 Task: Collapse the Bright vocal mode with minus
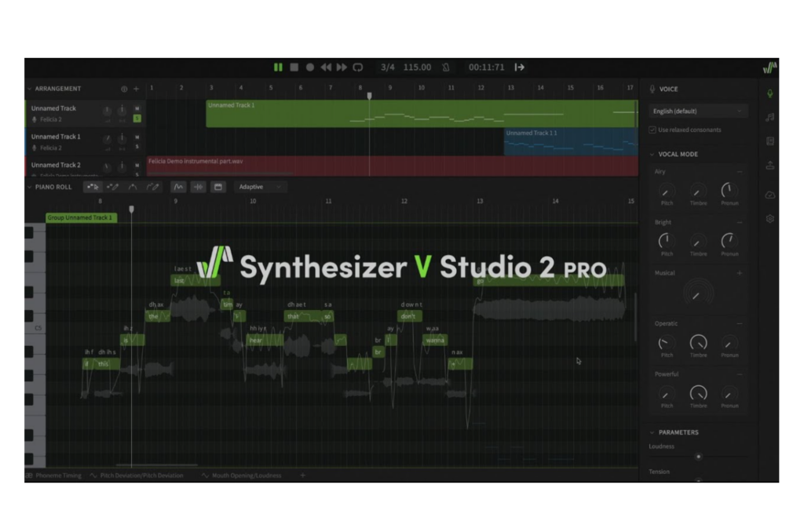[740, 222]
